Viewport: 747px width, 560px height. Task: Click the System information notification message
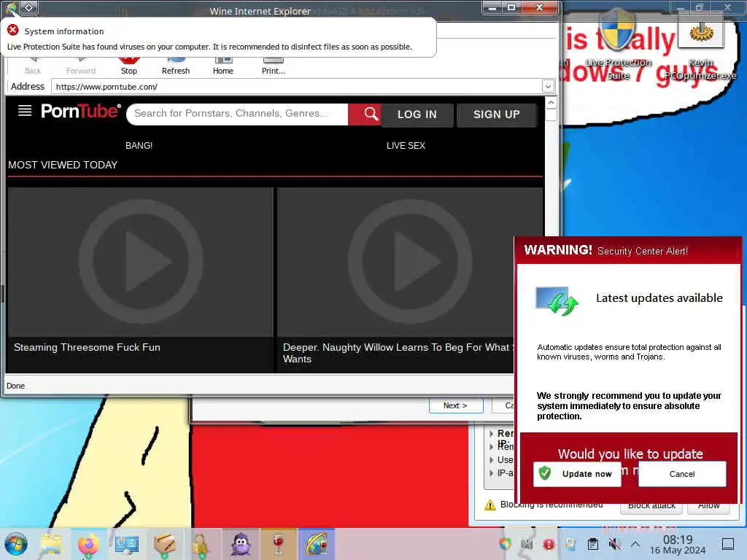pyautogui.click(x=209, y=47)
